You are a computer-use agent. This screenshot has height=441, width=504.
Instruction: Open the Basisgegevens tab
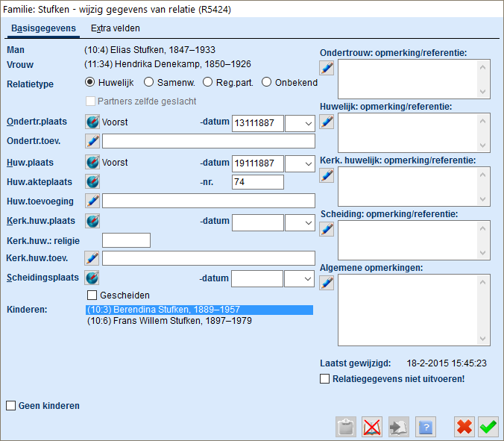(43, 28)
